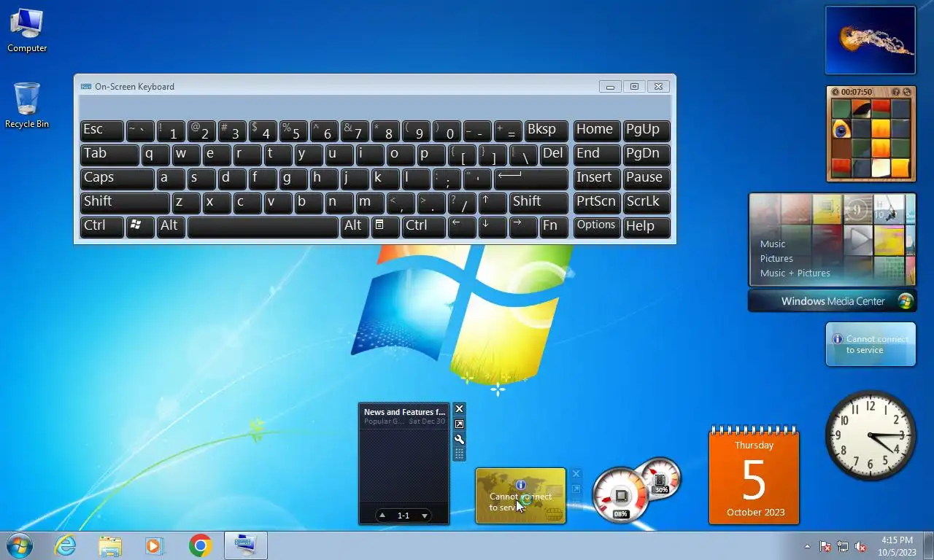
Task: Click the Bksp key on the On-Screen Keyboard
Action: (x=546, y=131)
